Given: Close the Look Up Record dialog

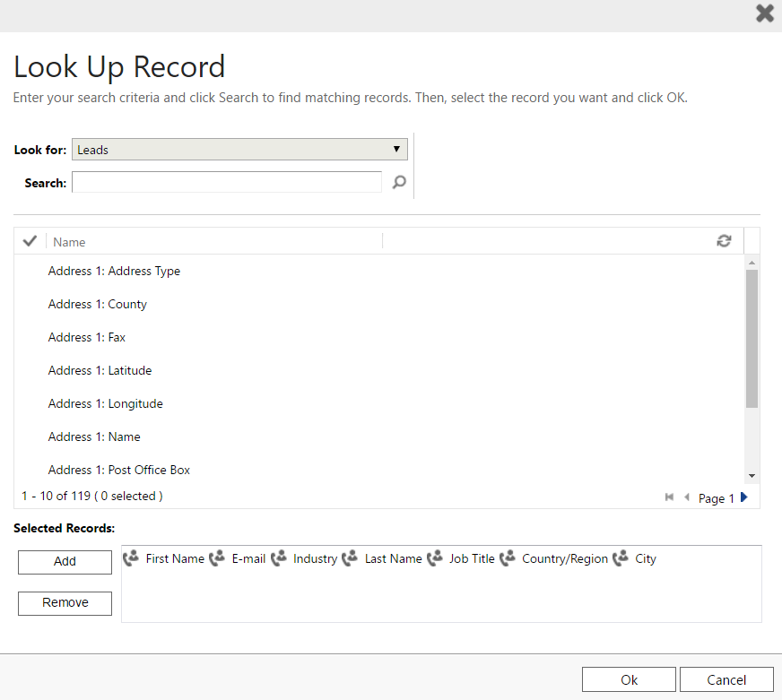Looking at the screenshot, I should (x=764, y=13).
